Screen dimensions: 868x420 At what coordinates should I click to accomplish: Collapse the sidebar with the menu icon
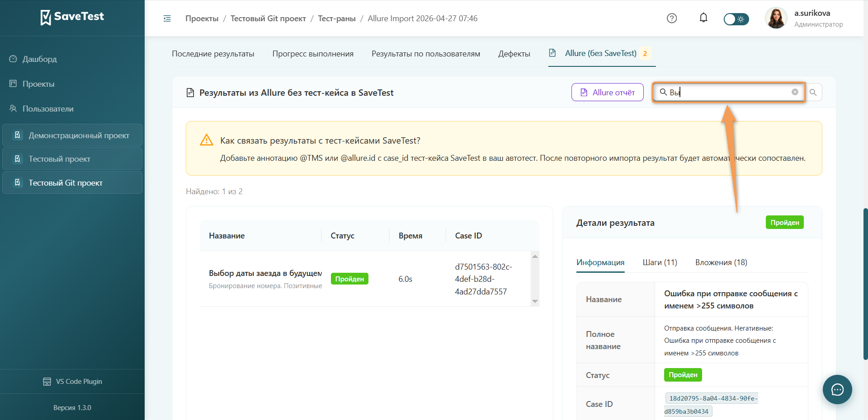167,19
